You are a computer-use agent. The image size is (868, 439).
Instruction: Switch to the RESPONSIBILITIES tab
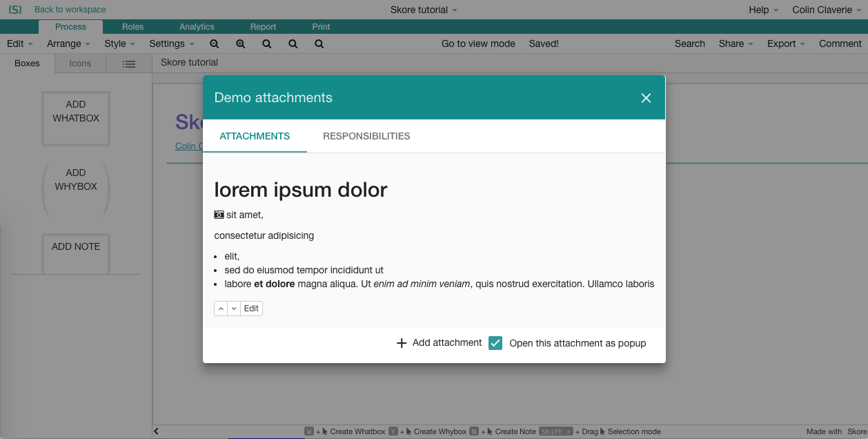click(366, 136)
